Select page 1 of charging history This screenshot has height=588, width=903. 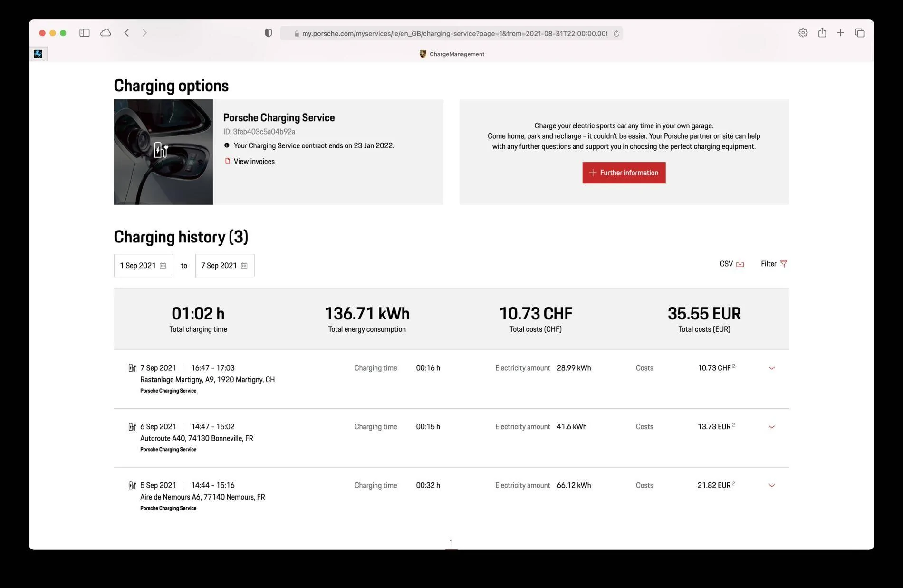click(451, 542)
